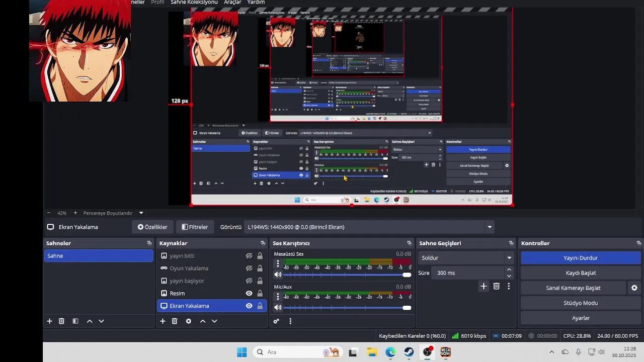The image size is (644, 362).
Task: Click Sanal Kamerayı Başlat button
Action: coord(573,288)
